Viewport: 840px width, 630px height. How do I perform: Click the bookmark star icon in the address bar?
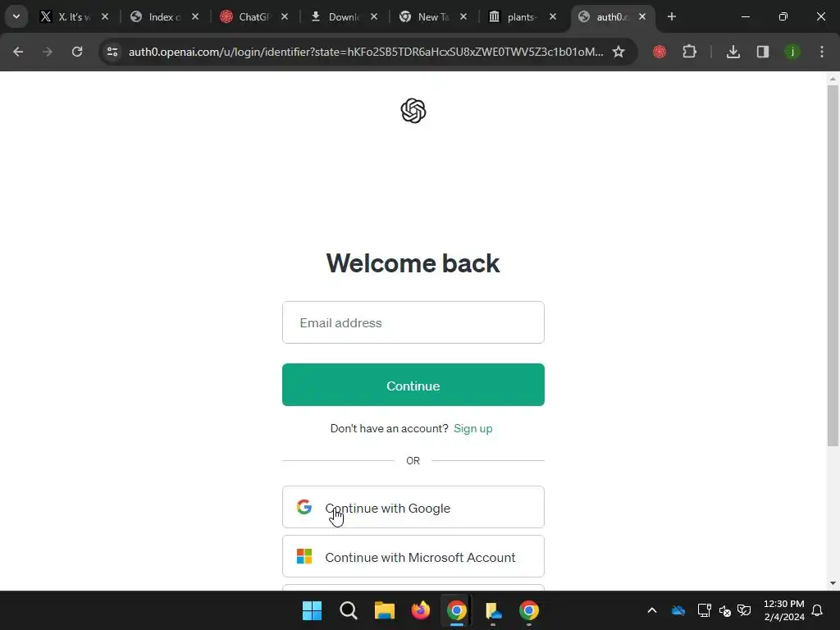click(x=619, y=52)
